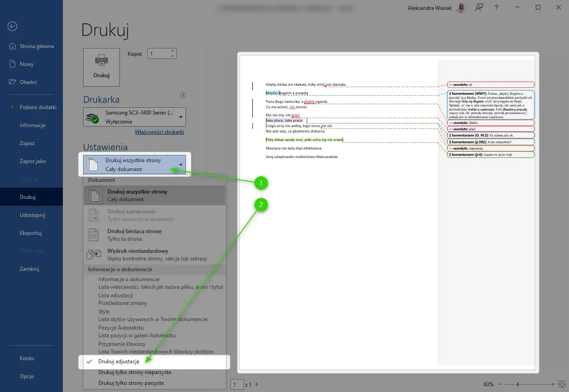
Task: Choose Drukuj tylko strony parzyste
Action: coord(154,383)
